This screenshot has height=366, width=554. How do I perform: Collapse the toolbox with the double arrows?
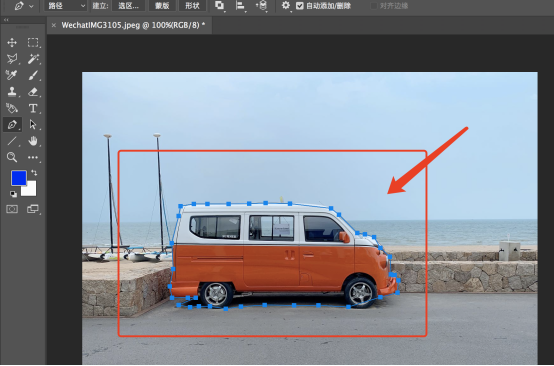point(6,20)
